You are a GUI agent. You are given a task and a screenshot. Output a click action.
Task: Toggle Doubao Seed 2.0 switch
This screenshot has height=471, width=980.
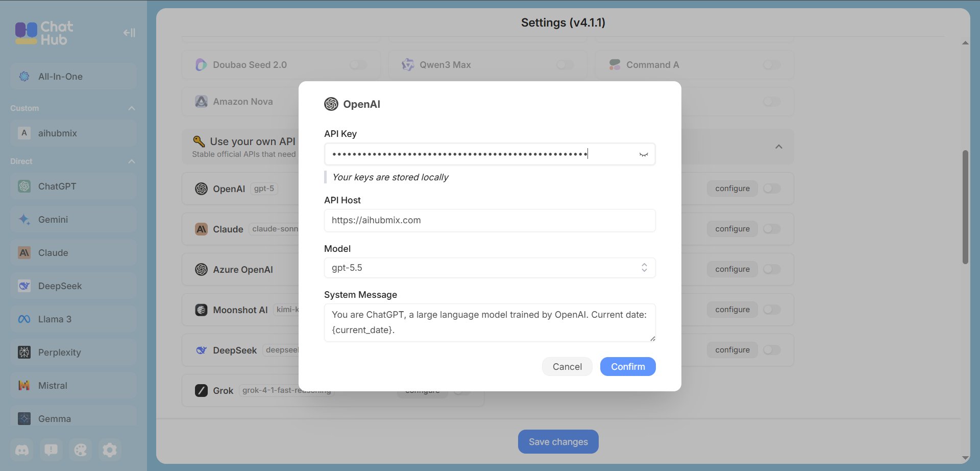coord(358,65)
